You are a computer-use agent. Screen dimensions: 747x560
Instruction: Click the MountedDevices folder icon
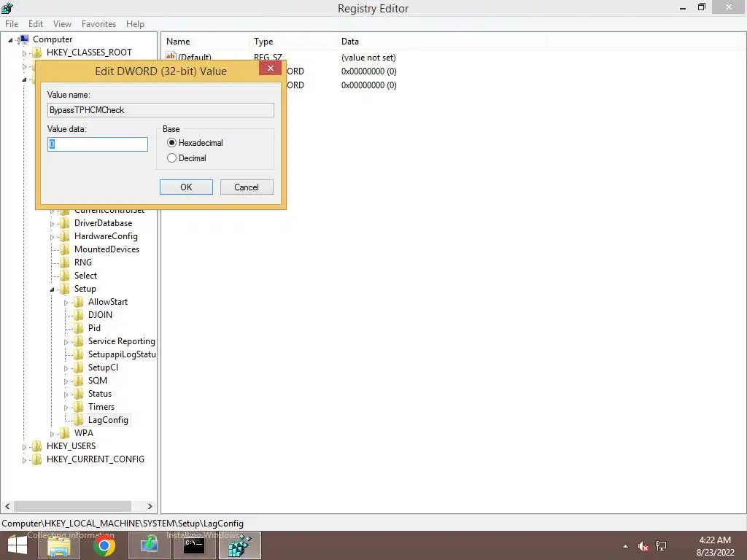click(64, 249)
